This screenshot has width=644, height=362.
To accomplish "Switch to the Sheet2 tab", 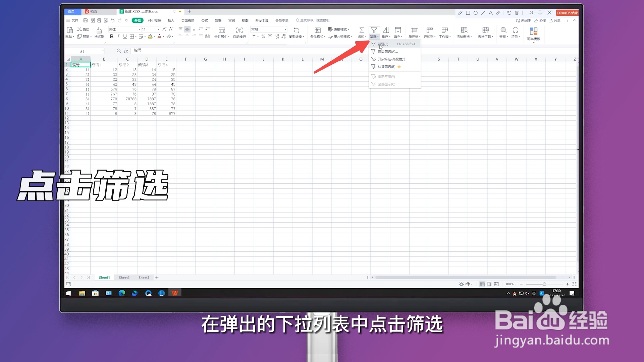I will [124, 278].
